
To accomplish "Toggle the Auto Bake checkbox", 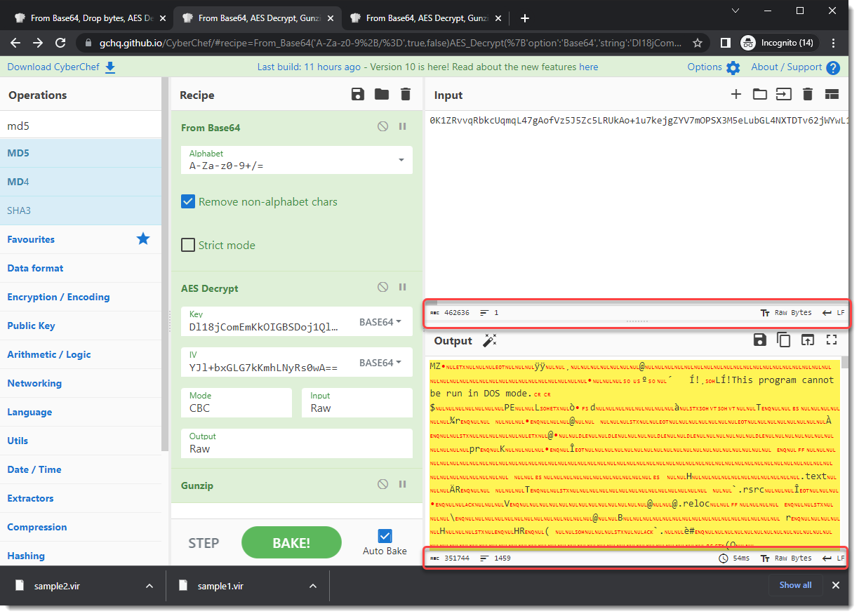I will click(385, 536).
